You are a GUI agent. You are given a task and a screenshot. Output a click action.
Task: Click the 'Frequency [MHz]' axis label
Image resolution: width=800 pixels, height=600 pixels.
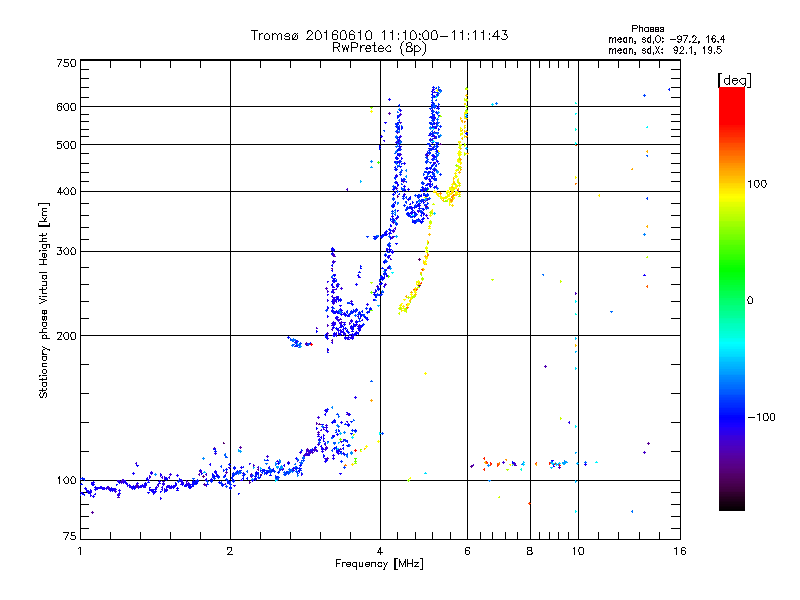(379, 564)
